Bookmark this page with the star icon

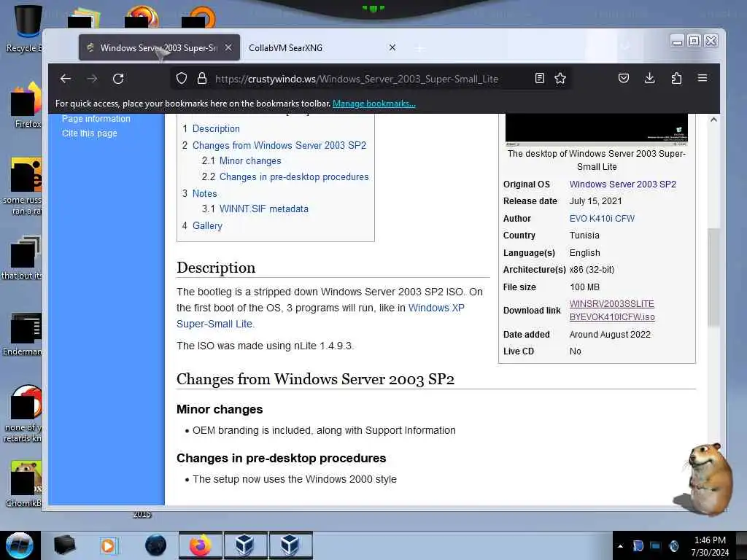(560, 78)
